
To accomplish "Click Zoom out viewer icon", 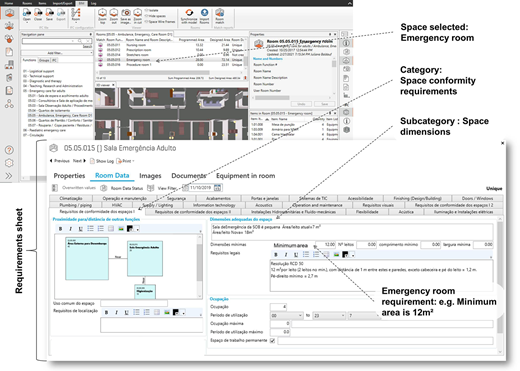I will (114, 13).
